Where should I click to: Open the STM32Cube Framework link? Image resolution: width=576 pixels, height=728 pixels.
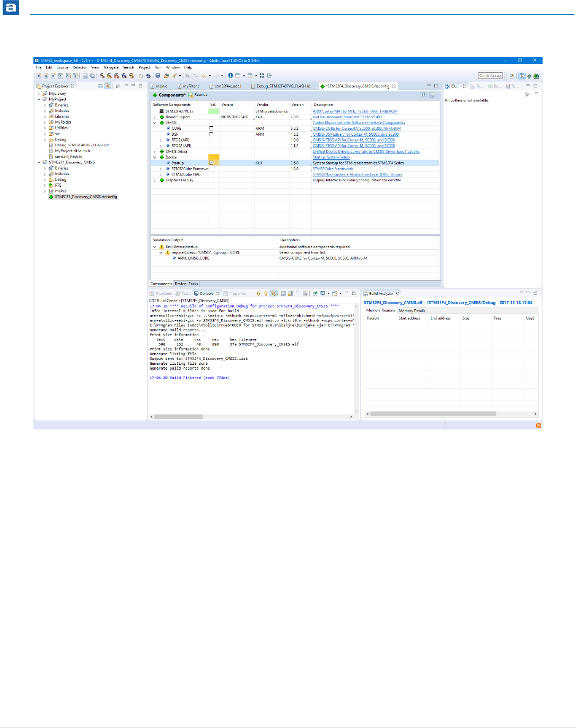point(333,169)
